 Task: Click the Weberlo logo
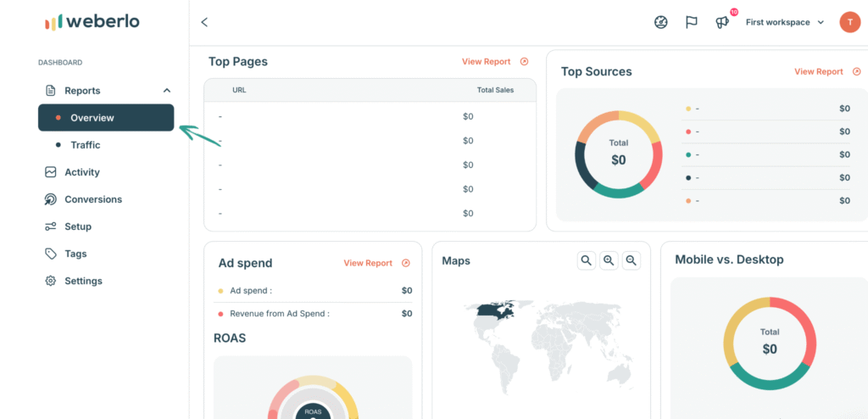pos(92,21)
